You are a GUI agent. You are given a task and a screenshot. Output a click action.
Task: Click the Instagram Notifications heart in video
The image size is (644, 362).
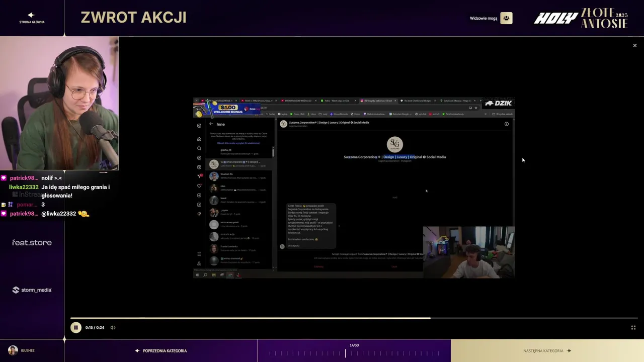click(199, 186)
